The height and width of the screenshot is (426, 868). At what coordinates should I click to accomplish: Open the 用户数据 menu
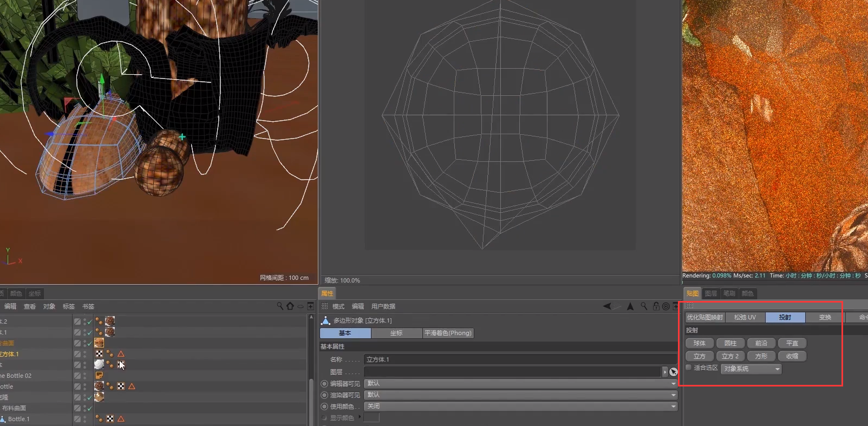pos(383,306)
